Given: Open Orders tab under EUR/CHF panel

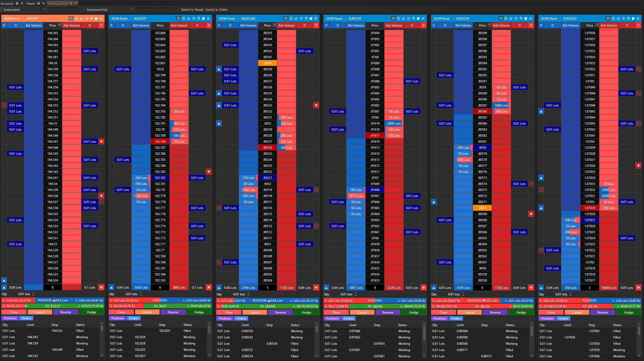Looking at the screenshot, I should pos(349,318).
